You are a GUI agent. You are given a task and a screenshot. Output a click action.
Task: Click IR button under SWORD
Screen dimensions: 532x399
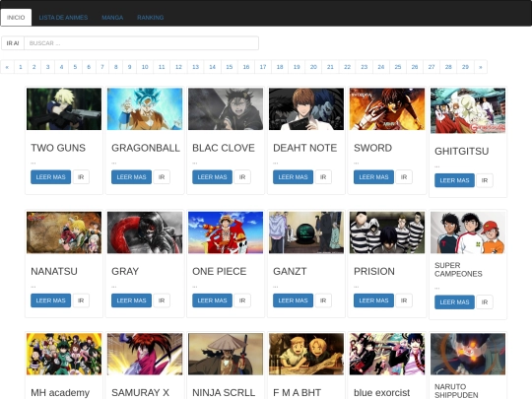point(404,177)
